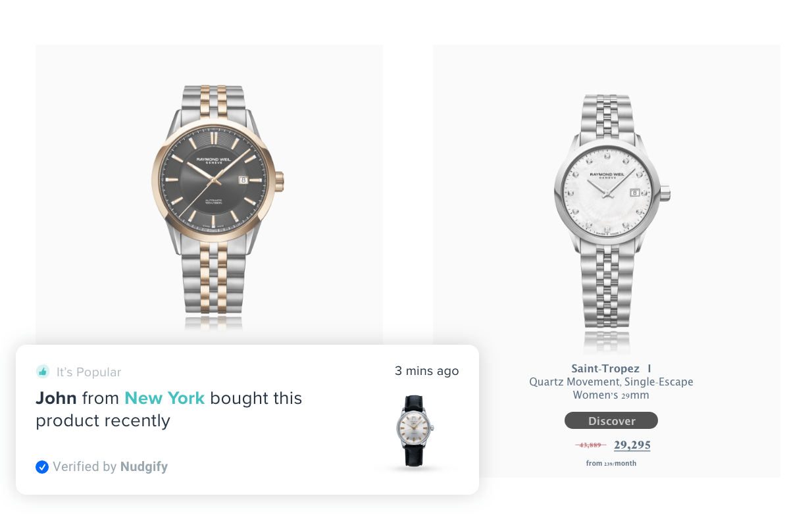
Task: Click the date window on the silver watch
Action: click(x=634, y=192)
